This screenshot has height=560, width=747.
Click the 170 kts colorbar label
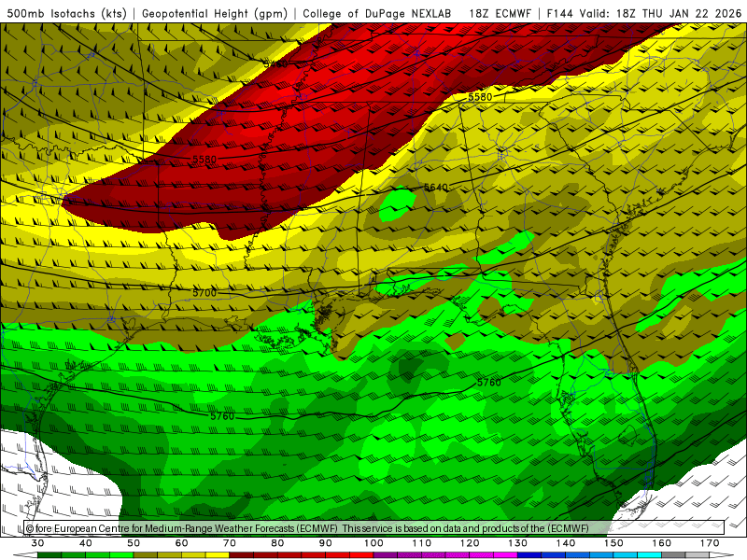710,543
